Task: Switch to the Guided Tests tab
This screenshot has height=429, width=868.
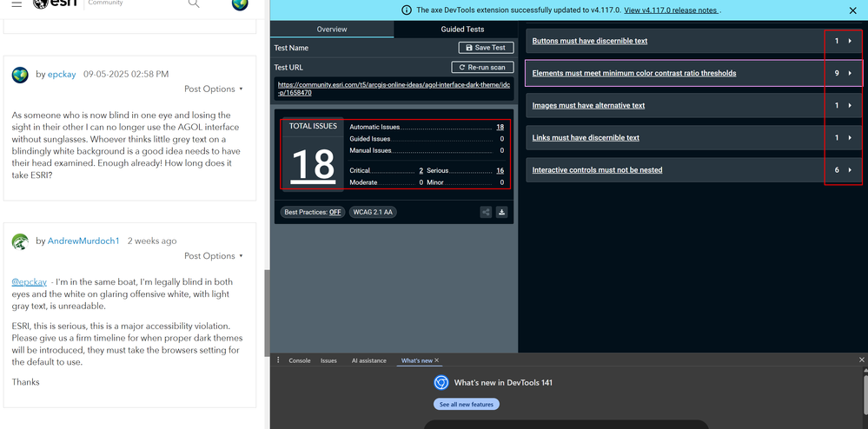Action: pyautogui.click(x=462, y=30)
